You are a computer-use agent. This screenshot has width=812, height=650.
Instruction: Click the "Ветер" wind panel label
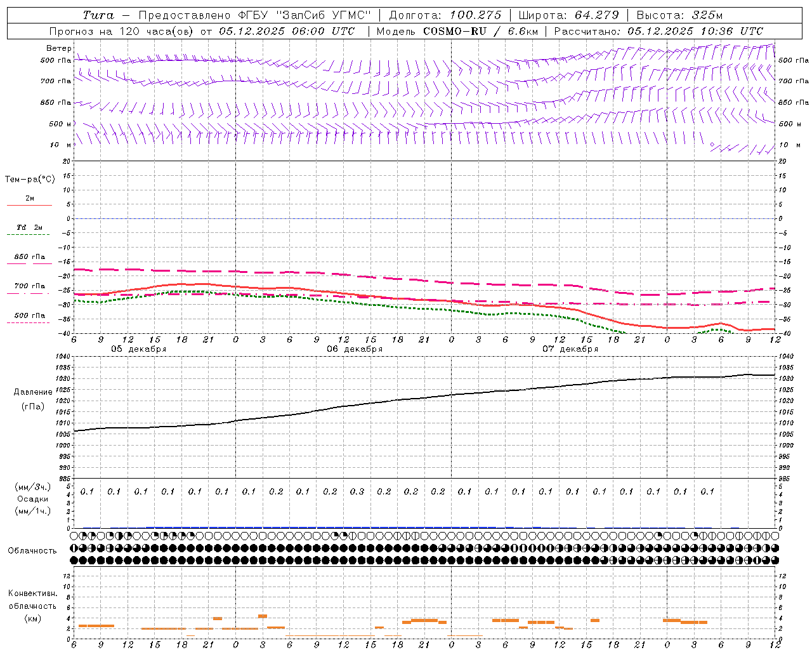click(58, 48)
